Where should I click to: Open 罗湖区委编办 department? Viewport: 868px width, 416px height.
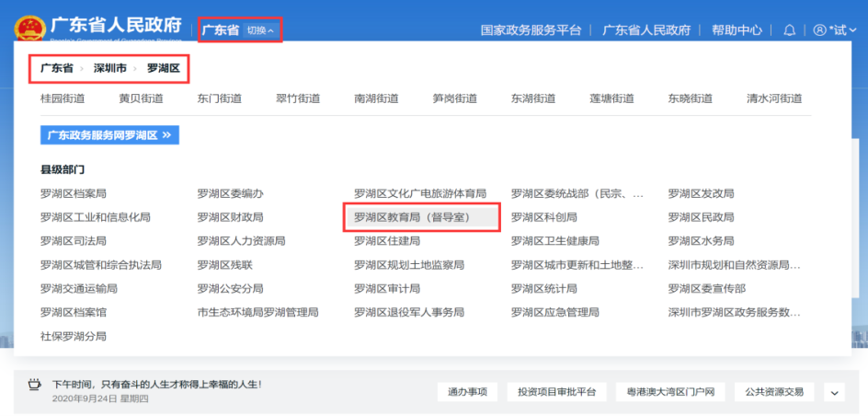click(x=230, y=194)
